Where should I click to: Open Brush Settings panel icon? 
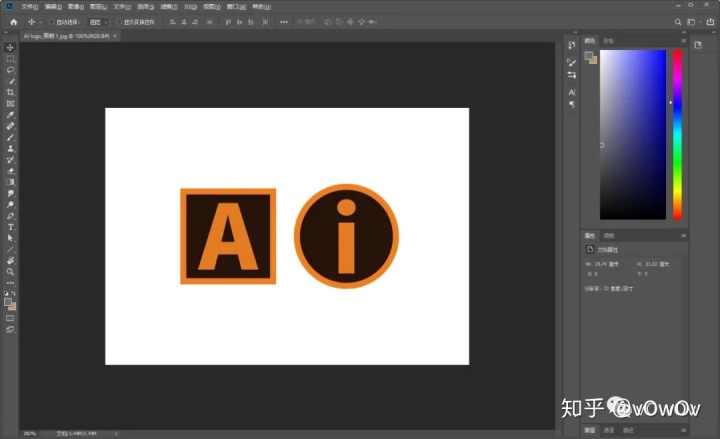[571, 62]
